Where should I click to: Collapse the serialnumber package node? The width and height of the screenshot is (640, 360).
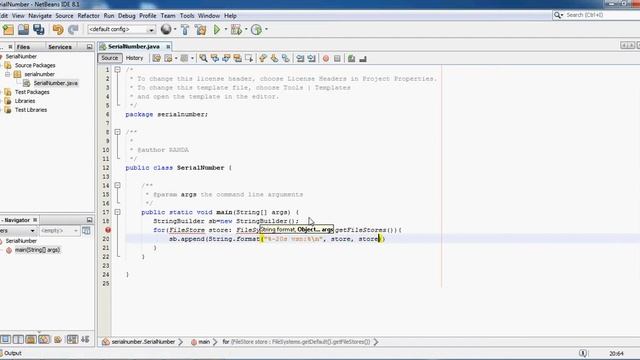(7, 74)
